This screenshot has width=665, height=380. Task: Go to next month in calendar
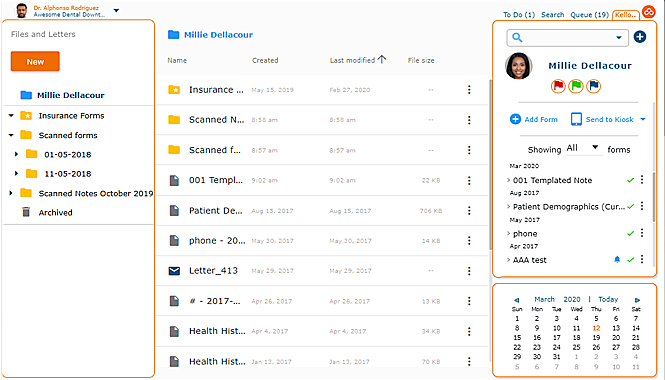coord(637,300)
